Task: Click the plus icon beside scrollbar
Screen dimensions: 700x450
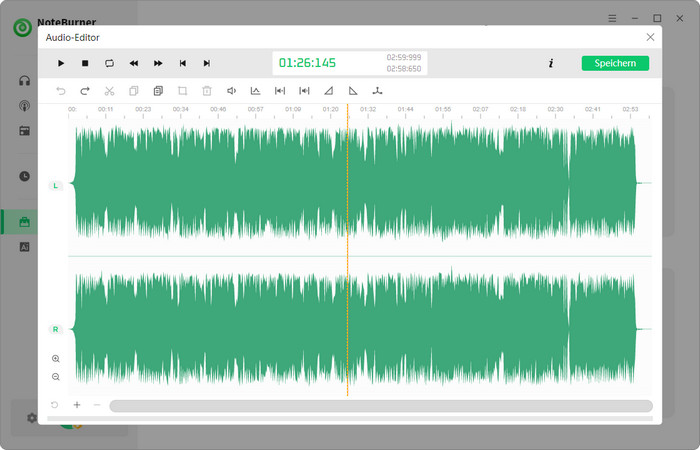Action: (x=77, y=405)
